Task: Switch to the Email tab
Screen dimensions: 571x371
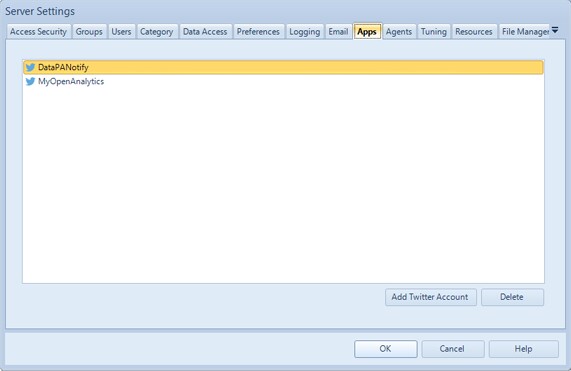Action: [x=338, y=32]
